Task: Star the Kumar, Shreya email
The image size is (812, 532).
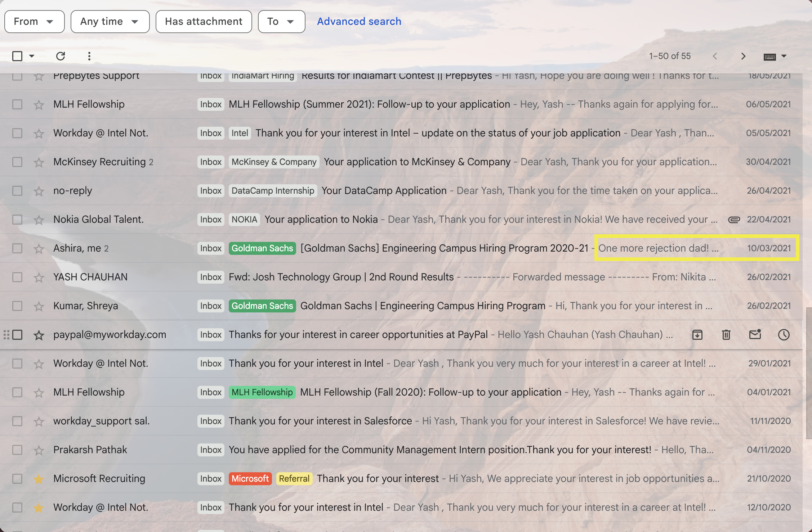Action: click(x=39, y=306)
